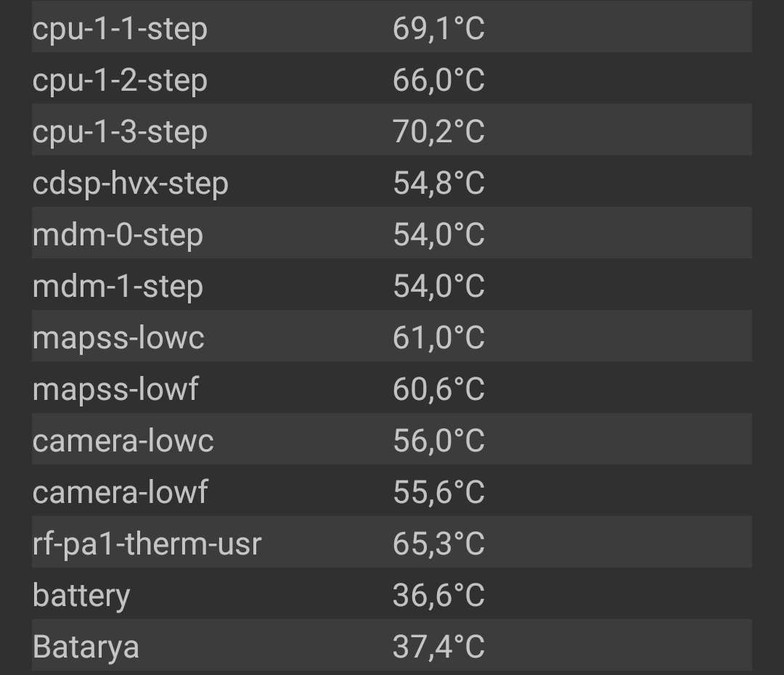Viewport: 784px width, 675px height.
Task: Click the mdm-1-step sensor label
Action: pos(118,287)
